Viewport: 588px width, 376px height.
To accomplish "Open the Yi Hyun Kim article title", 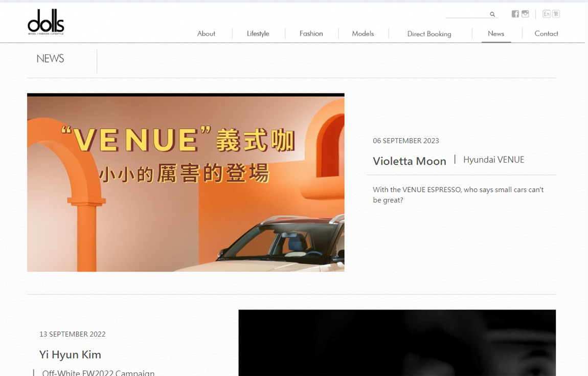I will 70,355.
